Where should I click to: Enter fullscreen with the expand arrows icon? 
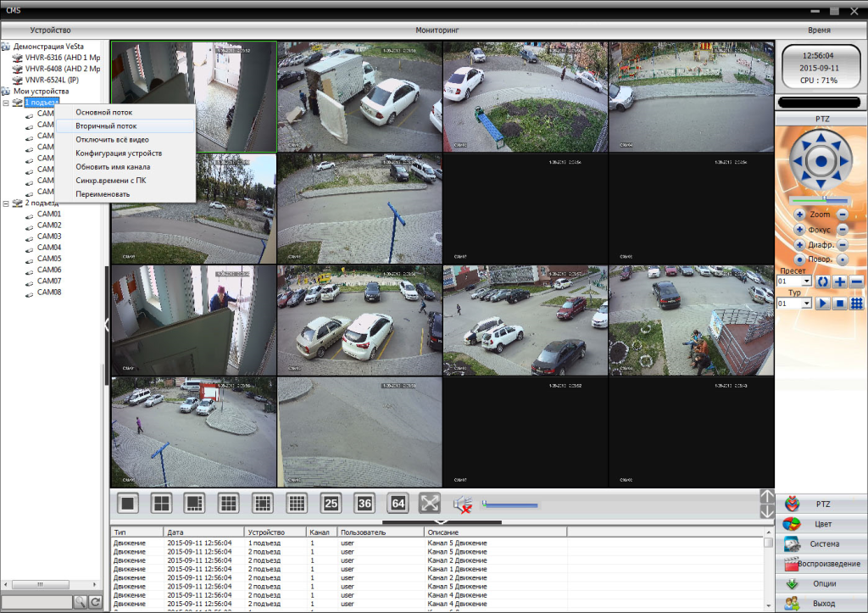point(430,503)
